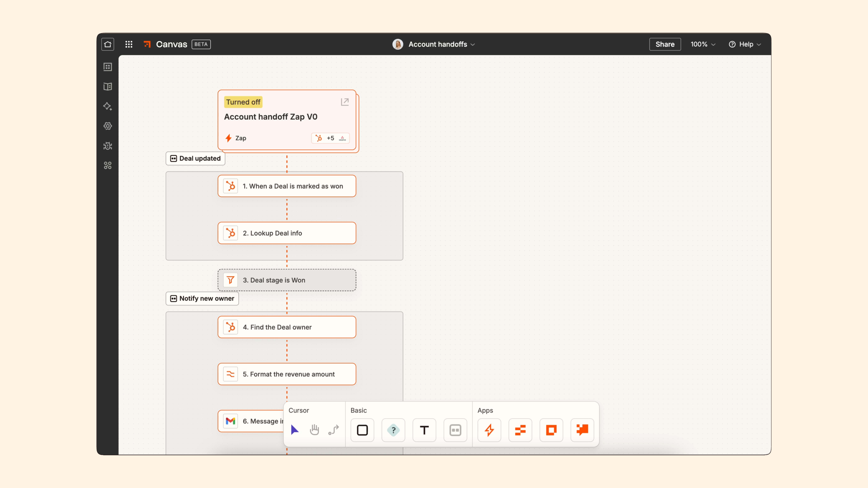Select the connector path tool
The image size is (868, 488).
334,430
